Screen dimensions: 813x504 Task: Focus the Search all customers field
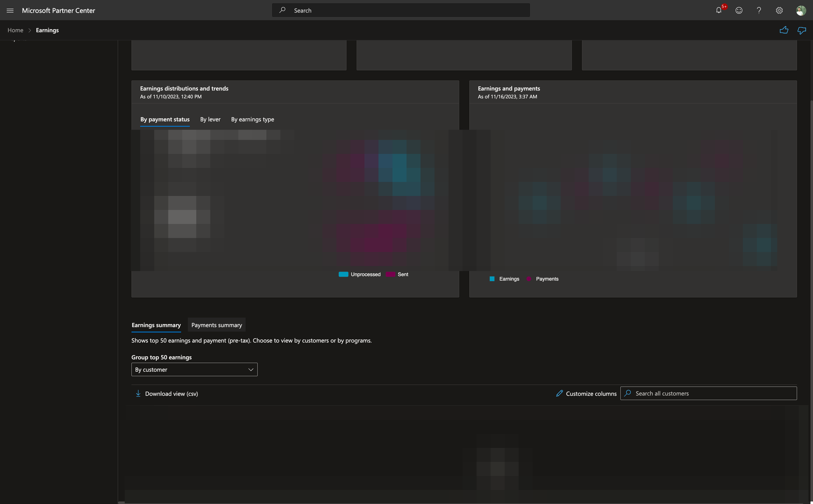(x=708, y=393)
